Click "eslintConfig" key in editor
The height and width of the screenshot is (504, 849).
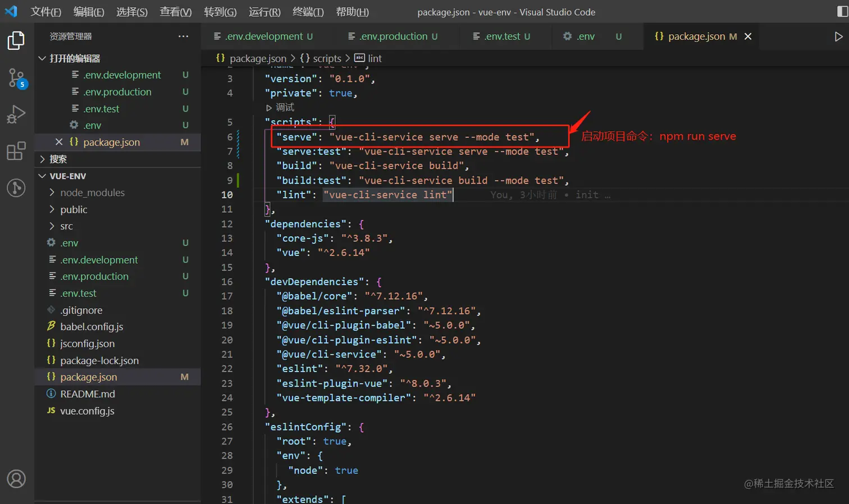pyautogui.click(x=306, y=427)
